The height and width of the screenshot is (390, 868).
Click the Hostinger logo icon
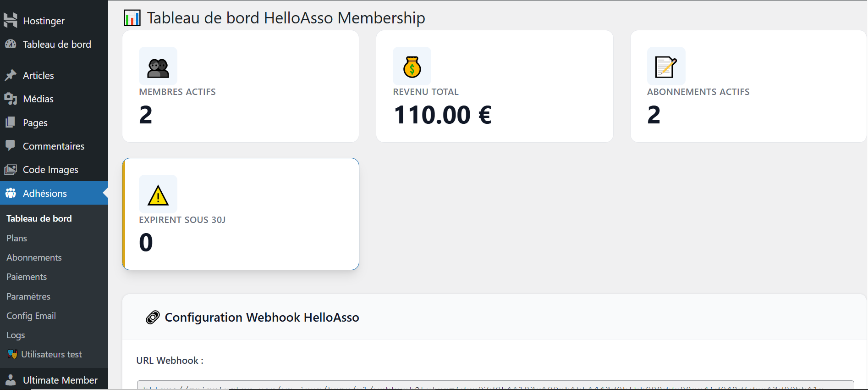click(11, 20)
